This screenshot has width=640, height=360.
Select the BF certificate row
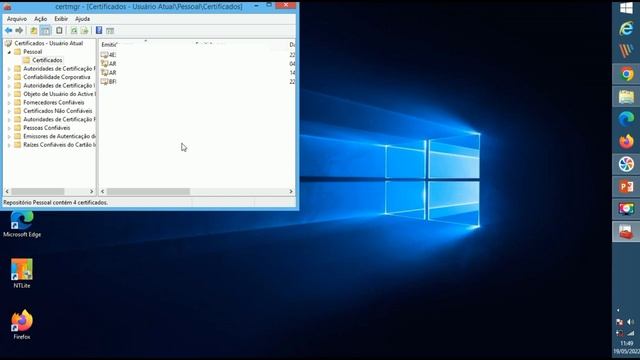point(198,82)
